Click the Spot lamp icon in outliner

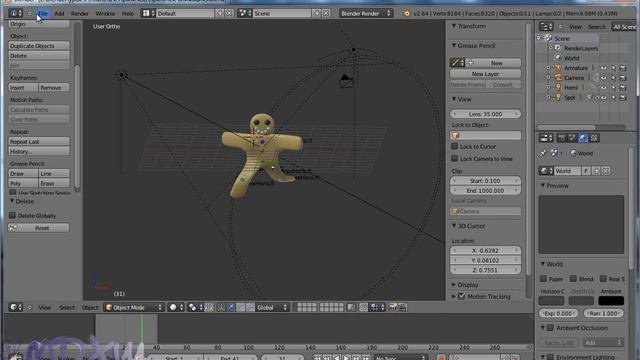tap(558, 98)
